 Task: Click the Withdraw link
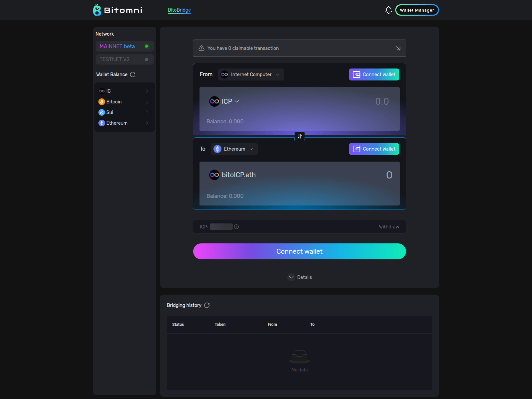coord(389,227)
